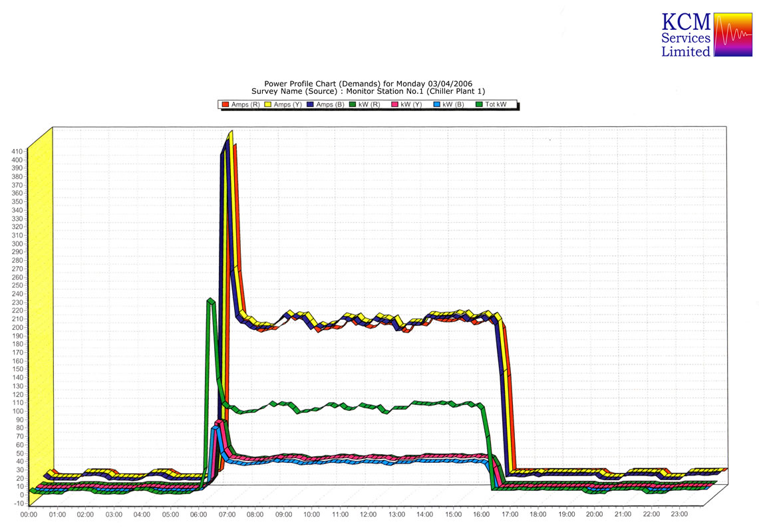Screen dimensions: 759x532
Task: Click the 03:00 time axis label
Action: pyautogui.click(x=114, y=515)
